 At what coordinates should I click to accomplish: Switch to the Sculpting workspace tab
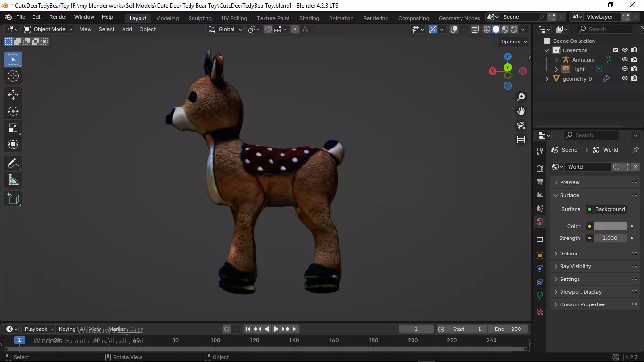point(200,18)
